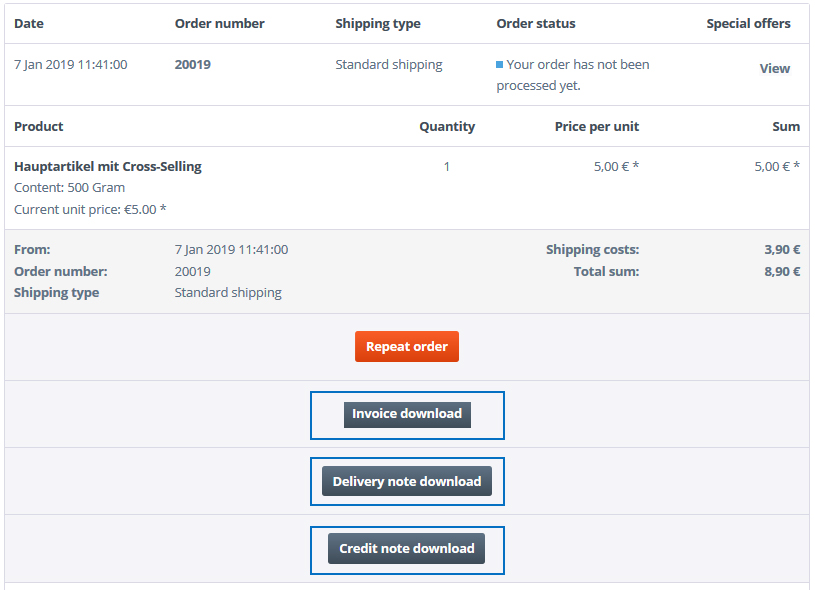Get the Credit note download
This screenshot has height=590, width=815.
(406, 548)
